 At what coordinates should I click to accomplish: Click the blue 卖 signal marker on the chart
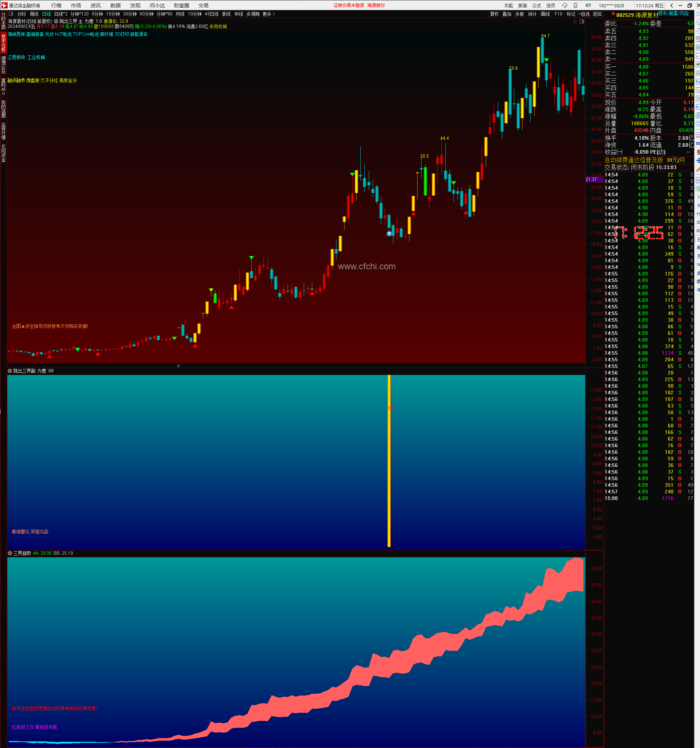pos(389,234)
